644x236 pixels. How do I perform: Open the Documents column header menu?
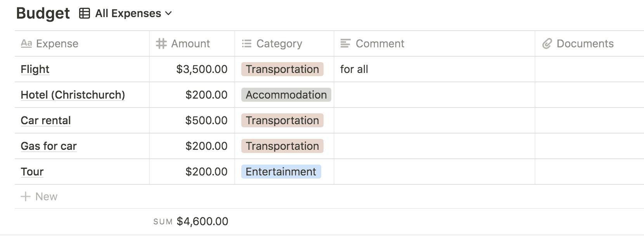click(585, 43)
